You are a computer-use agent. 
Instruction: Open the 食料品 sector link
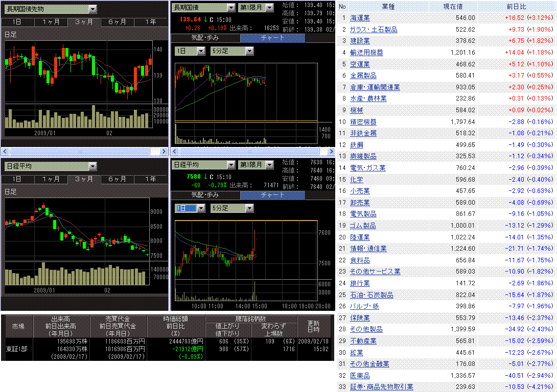click(x=360, y=260)
